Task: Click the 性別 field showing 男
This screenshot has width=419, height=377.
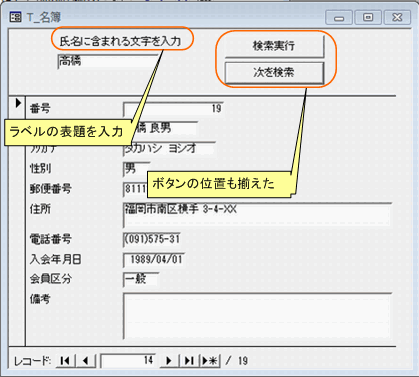Action: [x=137, y=169]
